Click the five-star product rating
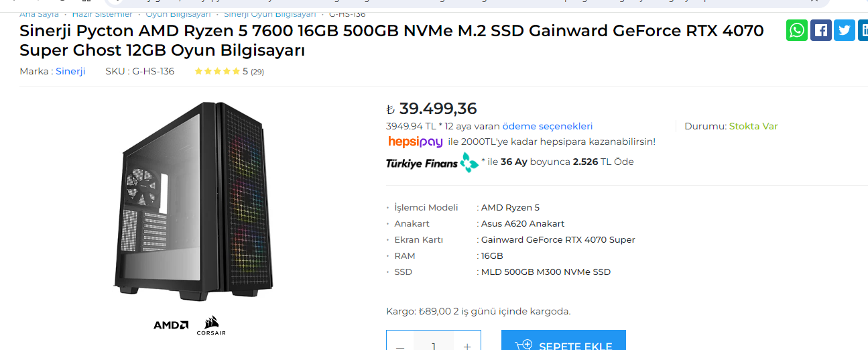This screenshot has height=350, width=868. click(x=217, y=71)
